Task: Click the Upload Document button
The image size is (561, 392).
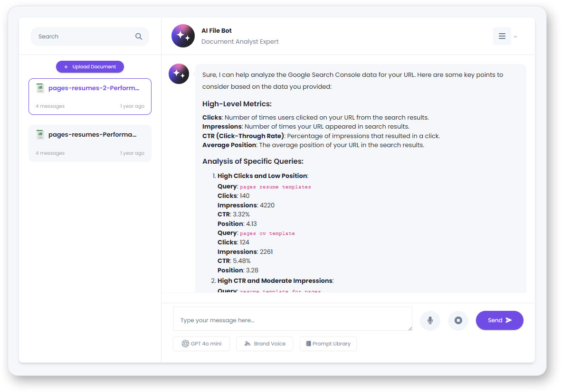Action: tap(90, 67)
